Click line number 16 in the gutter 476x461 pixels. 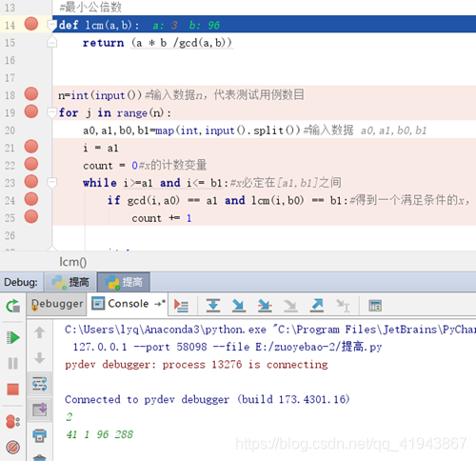point(10,60)
